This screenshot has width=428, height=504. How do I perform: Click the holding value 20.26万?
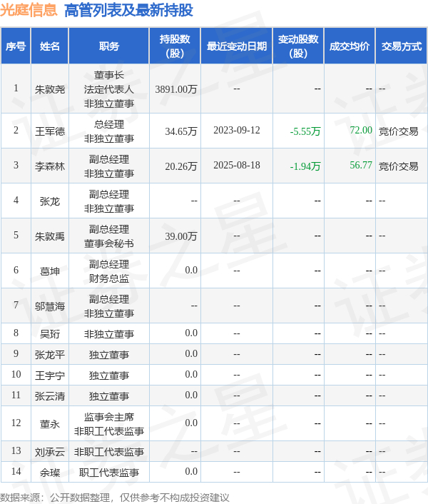point(181,166)
